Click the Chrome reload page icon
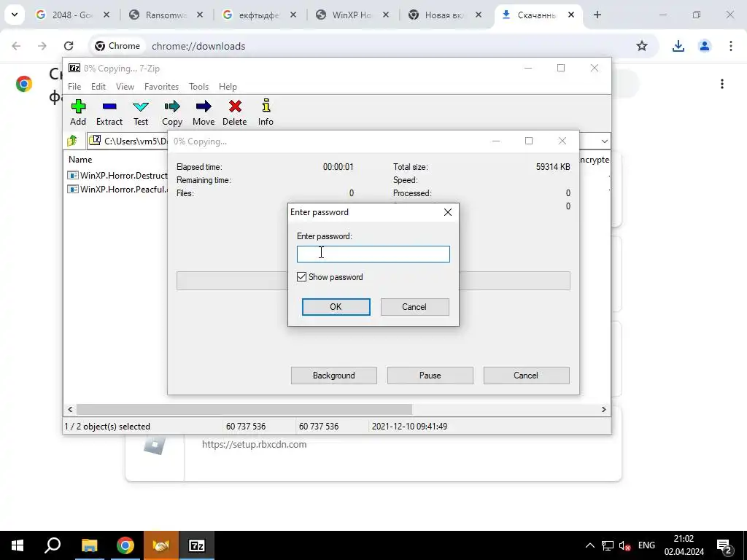This screenshot has width=747, height=560. pyautogui.click(x=69, y=46)
